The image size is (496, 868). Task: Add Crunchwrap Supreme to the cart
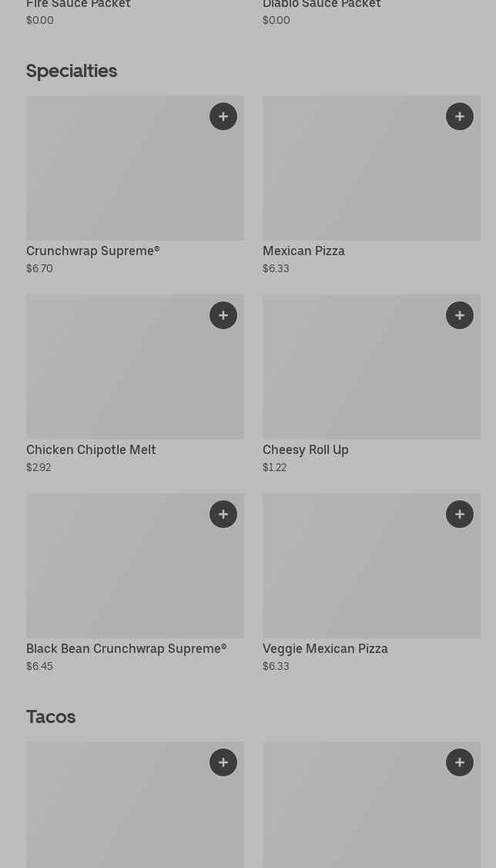point(223,116)
